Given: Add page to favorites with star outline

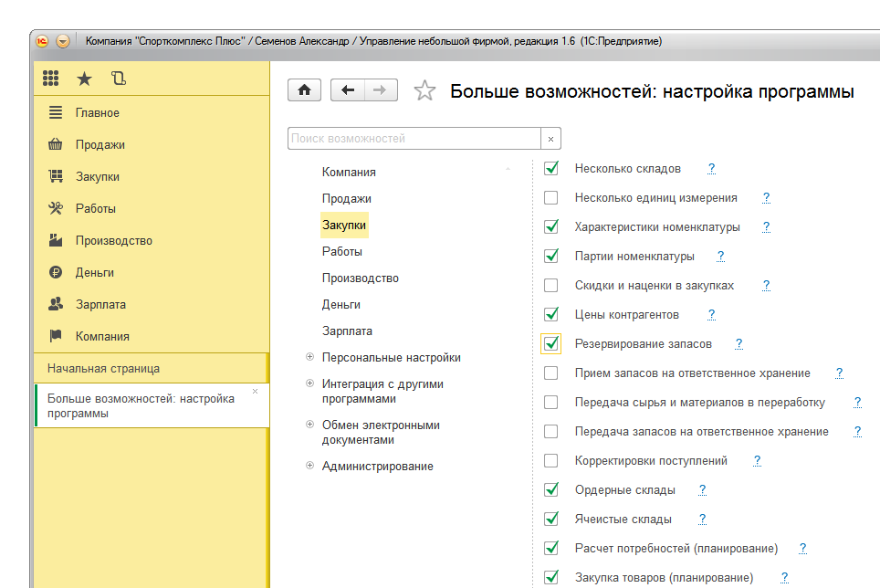Looking at the screenshot, I should pos(424,90).
